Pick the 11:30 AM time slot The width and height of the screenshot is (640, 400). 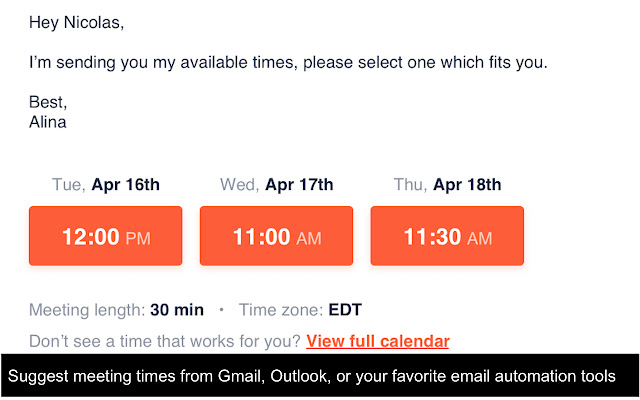[447, 236]
